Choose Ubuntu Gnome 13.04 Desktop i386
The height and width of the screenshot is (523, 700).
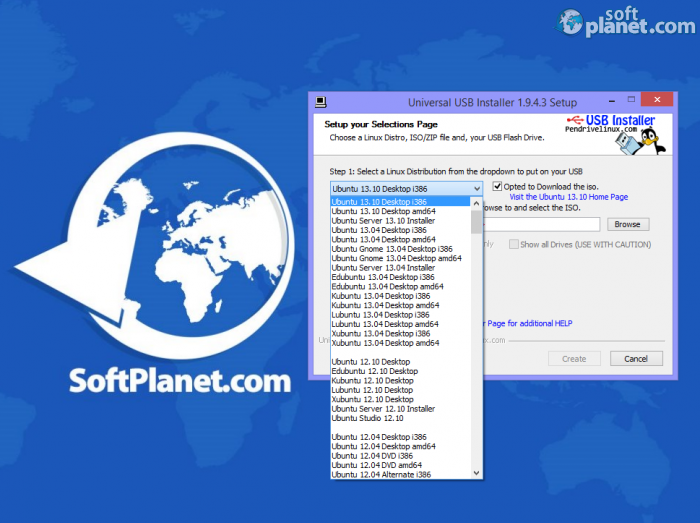400,249
